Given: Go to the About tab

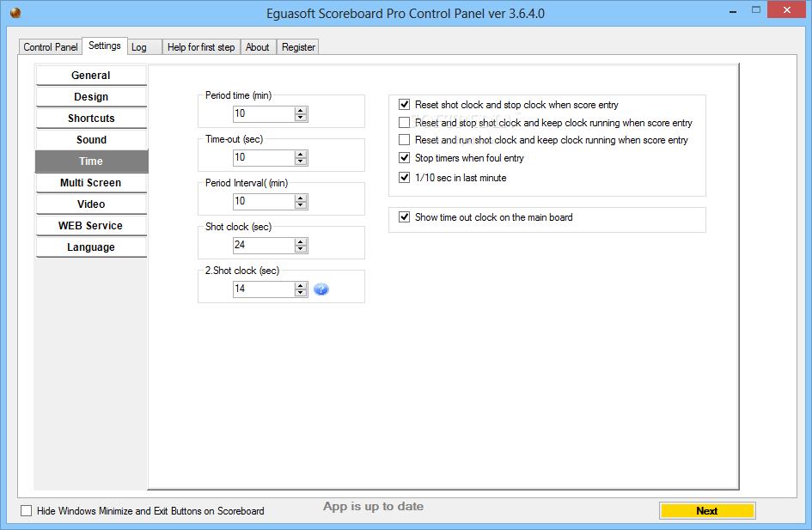Looking at the screenshot, I should click(258, 47).
